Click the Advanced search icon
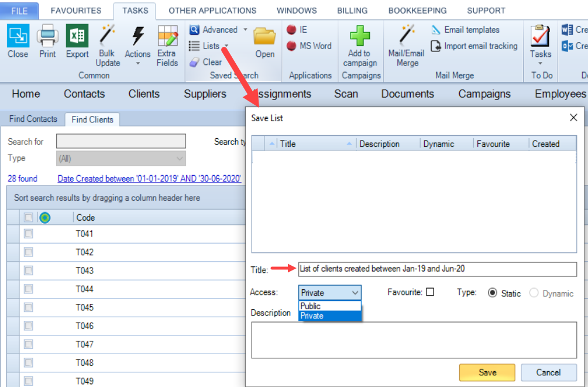The image size is (588, 387). (194, 30)
